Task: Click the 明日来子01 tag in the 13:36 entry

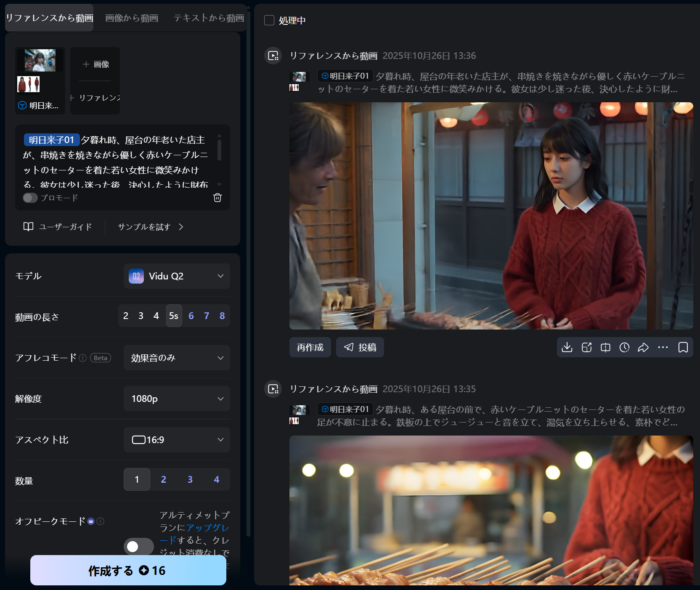Action: (345, 76)
